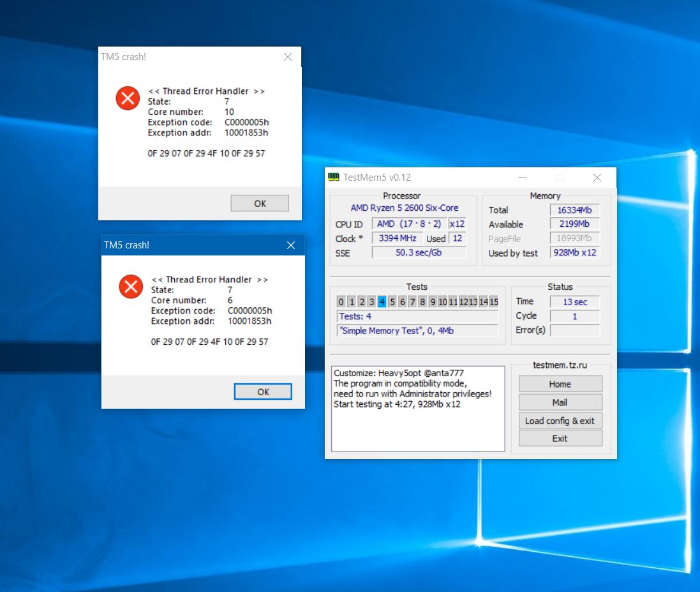Click the Time 13 sec field
Image resolution: width=700 pixels, height=592 pixels.
(x=575, y=302)
